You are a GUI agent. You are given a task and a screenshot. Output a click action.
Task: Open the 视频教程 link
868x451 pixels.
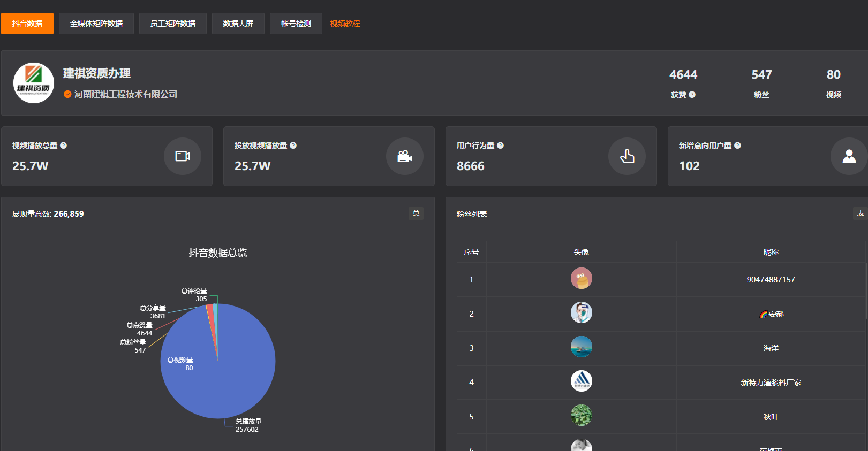(x=345, y=24)
